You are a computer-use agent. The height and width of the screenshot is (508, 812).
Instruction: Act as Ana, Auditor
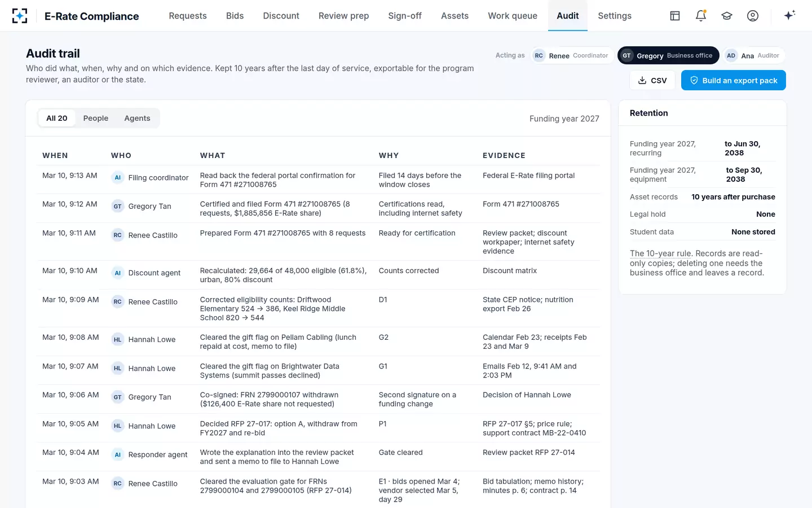754,55
